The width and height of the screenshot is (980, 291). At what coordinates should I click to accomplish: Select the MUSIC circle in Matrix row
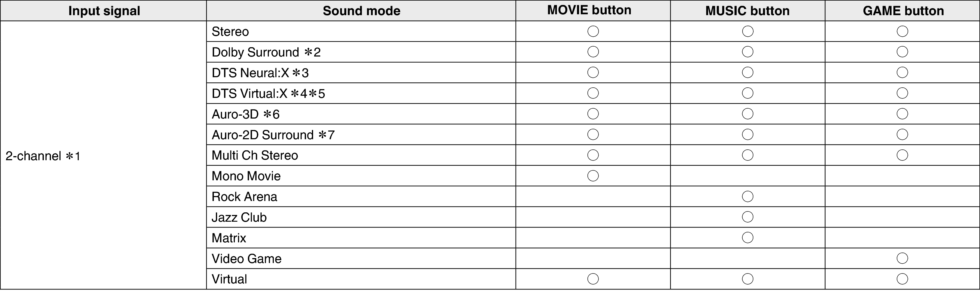point(748,238)
